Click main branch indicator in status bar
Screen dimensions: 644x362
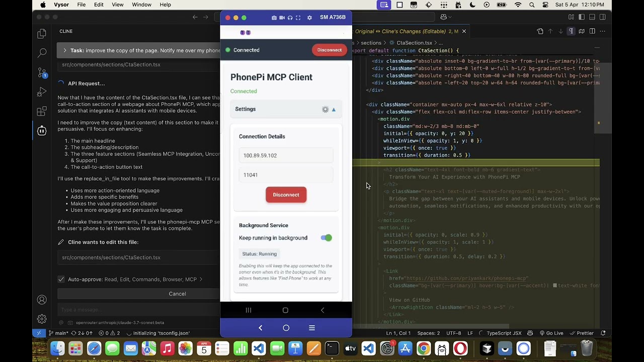58,333
